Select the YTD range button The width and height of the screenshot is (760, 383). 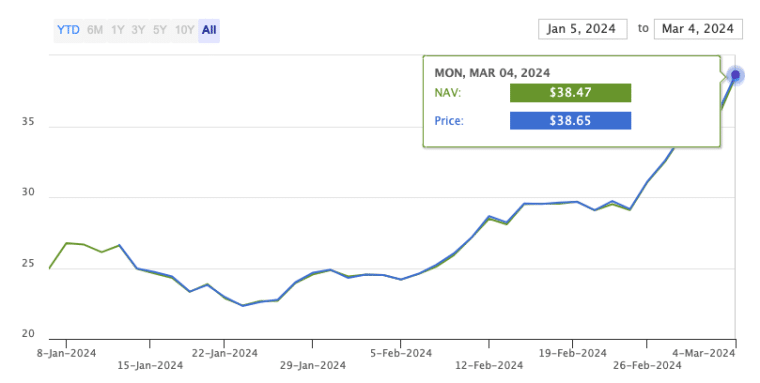tap(68, 30)
